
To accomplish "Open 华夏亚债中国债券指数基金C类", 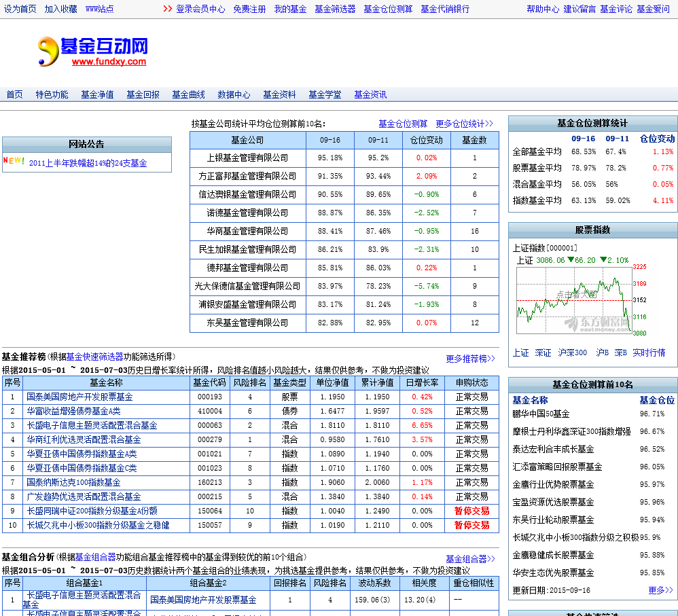I will tap(82, 468).
